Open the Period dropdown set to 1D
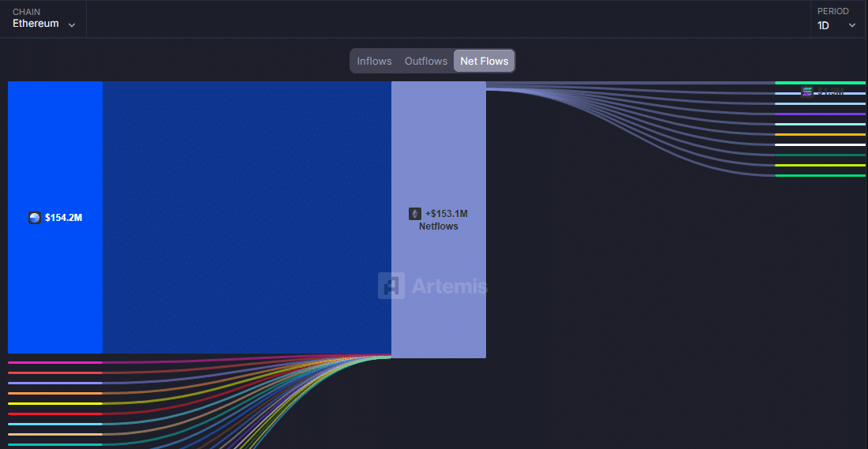The width and height of the screenshot is (868, 449). point(836,19)
